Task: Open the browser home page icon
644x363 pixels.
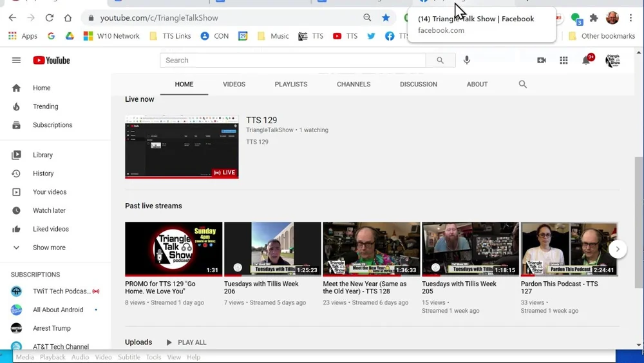Action: (68, 17)
